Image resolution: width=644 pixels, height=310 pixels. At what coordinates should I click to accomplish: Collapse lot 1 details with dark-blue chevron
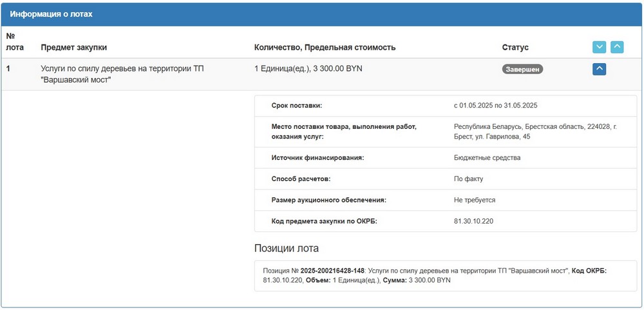click(599, 69)
